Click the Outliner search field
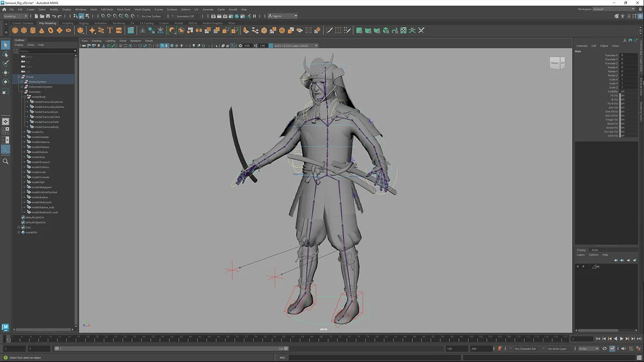This screenshot has width=644, height=362. coord(46,51)
